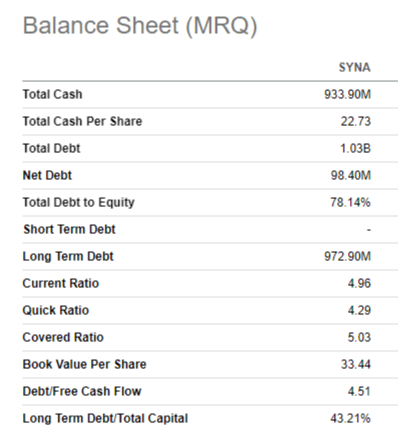Click the Total Debt row label
The height and width of the screenshot is (437, 398).
51,148
